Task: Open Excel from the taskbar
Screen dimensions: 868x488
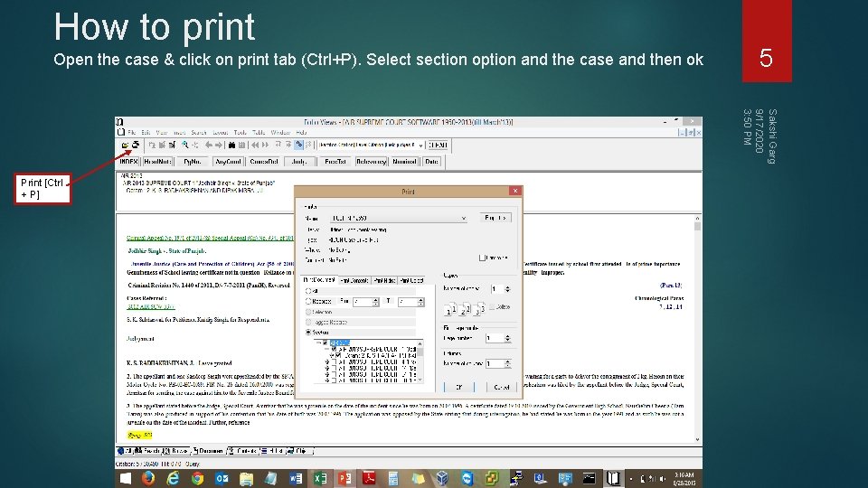Action: tap(320, 478)
